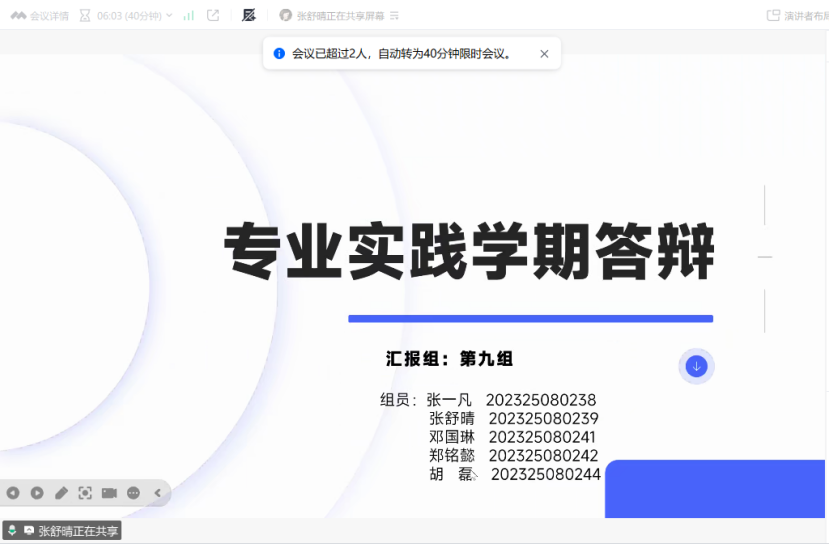Expand the meeting timer dropdown arrow
Screen dimensions: 830x545
pyautogui.click(x=168, y=15)
